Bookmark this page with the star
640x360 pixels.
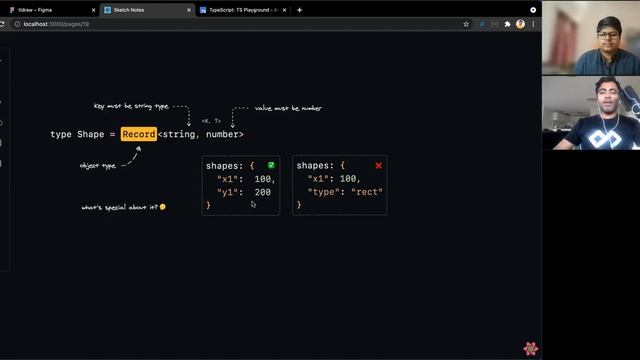466,24
